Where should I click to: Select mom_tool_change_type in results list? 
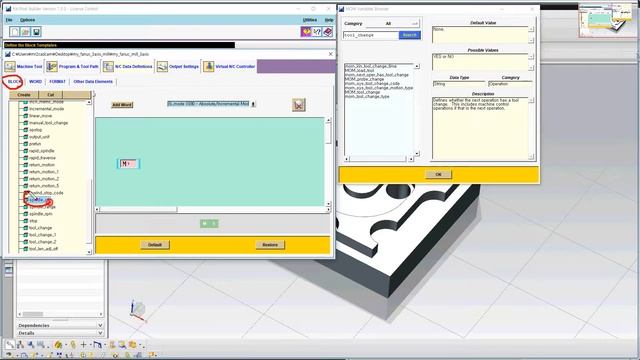[x=367, y=96]
